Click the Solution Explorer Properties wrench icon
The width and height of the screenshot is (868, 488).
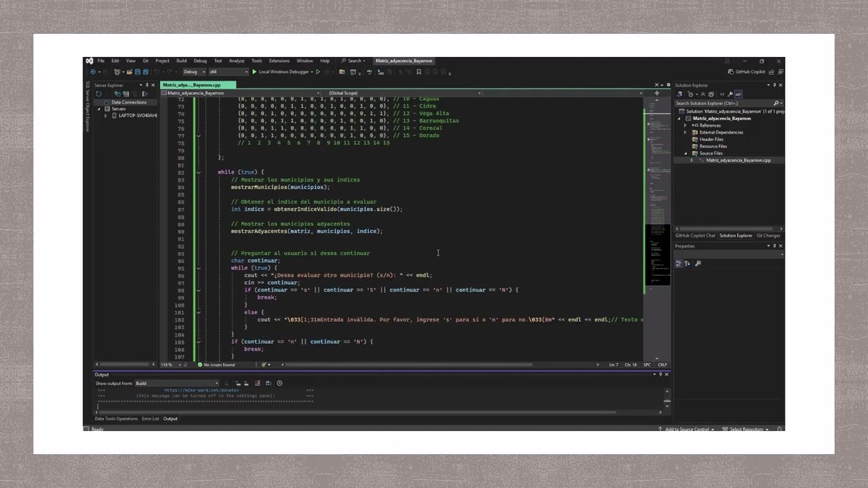click(x=730, y=94)
